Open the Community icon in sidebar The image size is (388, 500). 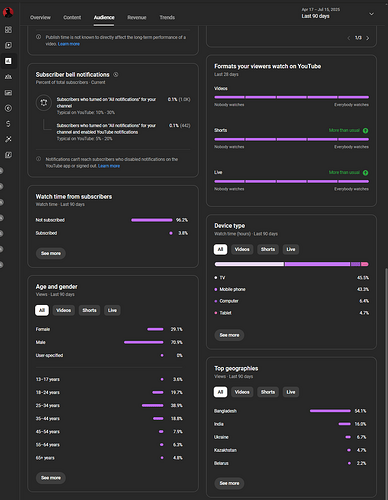8,77
